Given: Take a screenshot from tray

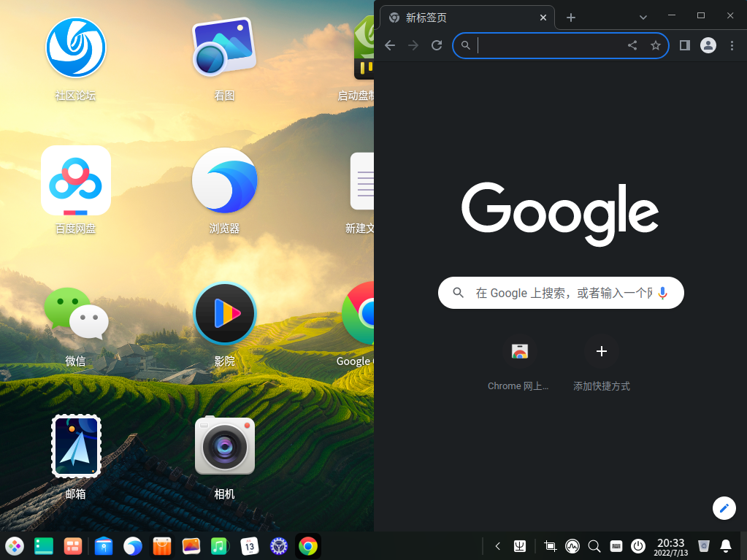Looking at the screenshot, I should [x=551, y=546].
